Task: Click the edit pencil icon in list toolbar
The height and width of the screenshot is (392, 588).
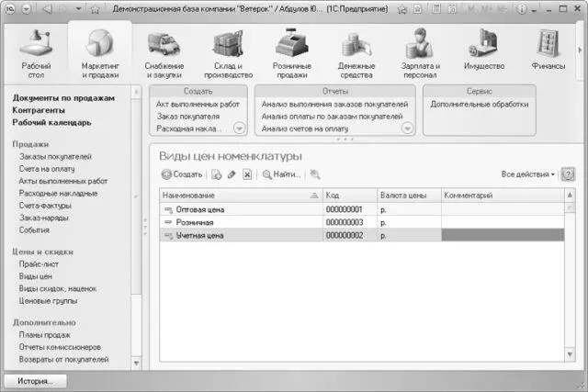Action: pos(232,174)
